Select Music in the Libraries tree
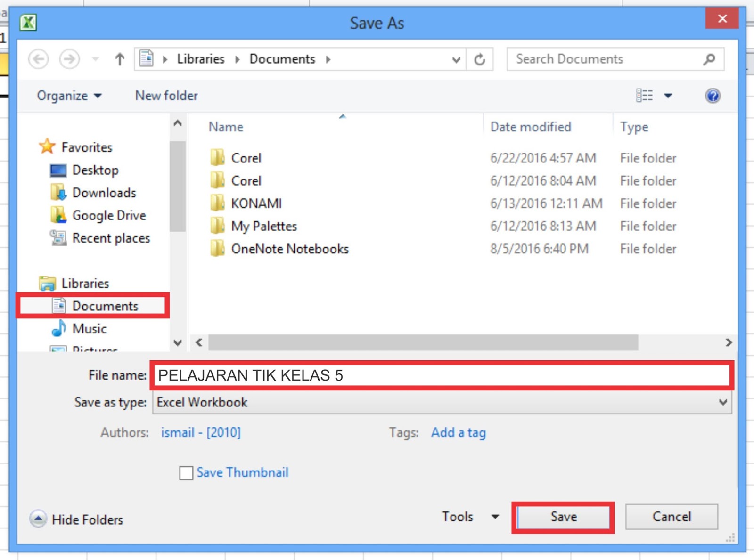Viewport: 754px width, 560px height. coord(90,328)
